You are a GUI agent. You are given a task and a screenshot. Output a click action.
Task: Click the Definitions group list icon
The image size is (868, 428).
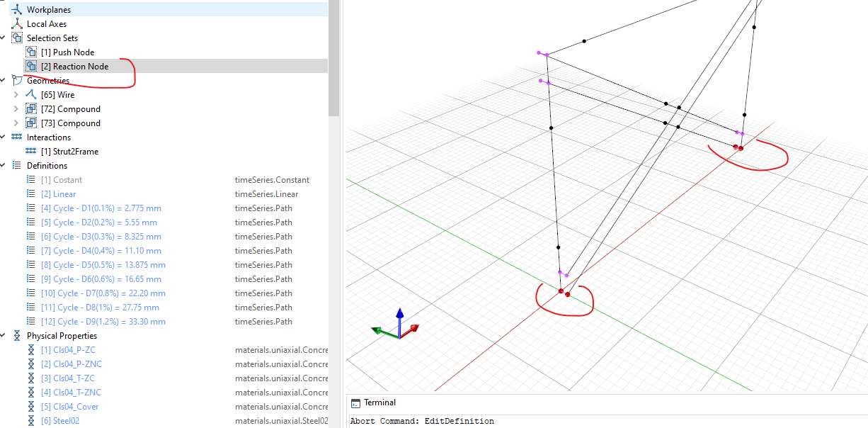coord(17,165)
